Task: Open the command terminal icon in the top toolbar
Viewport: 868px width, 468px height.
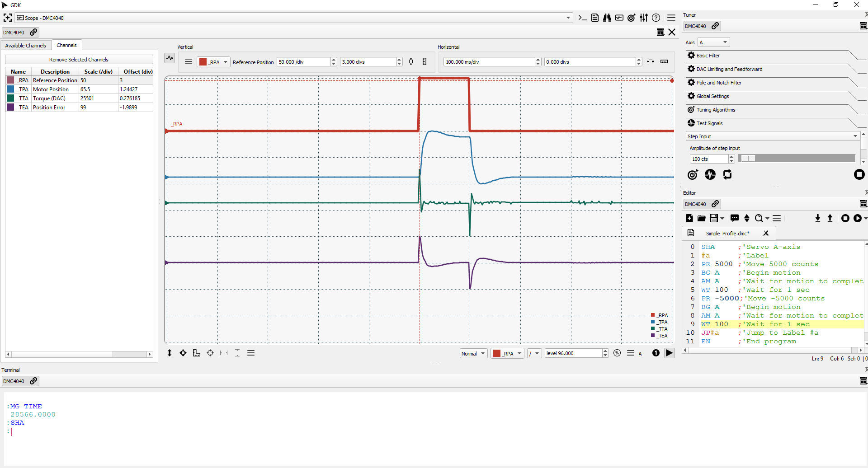Action: point(583,18)
